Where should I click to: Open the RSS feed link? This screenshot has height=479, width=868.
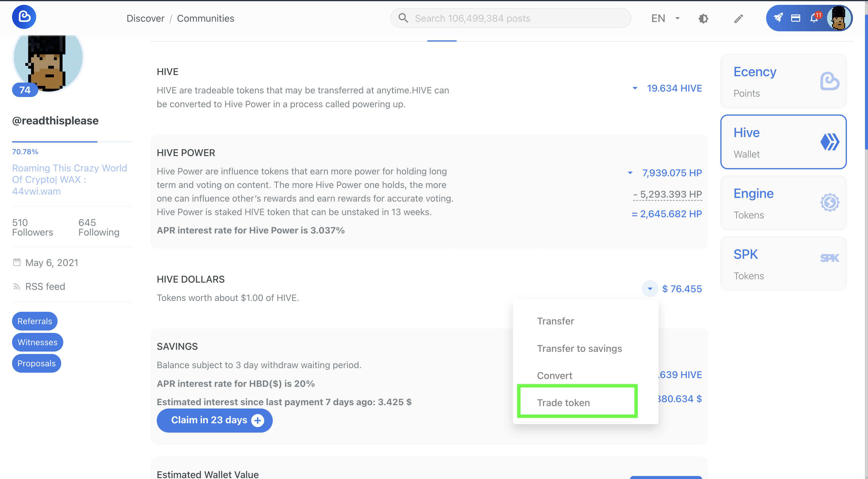pyautogui.click(x=45, y=287)
